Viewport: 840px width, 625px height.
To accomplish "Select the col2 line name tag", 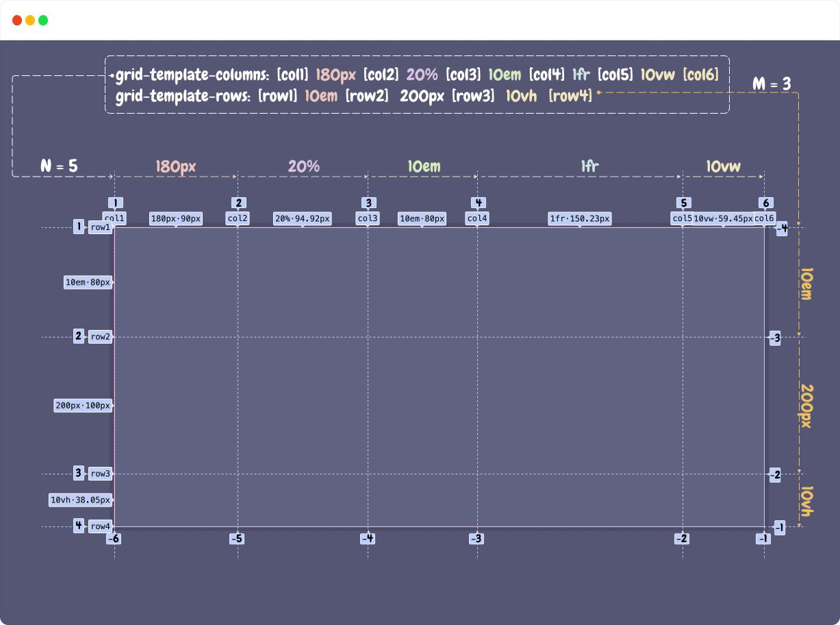I will pos(238,218).
